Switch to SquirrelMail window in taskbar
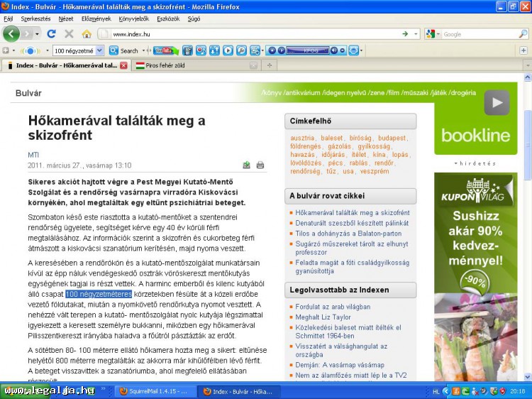Viewport: 532px width, 399px height. point(155,391)
